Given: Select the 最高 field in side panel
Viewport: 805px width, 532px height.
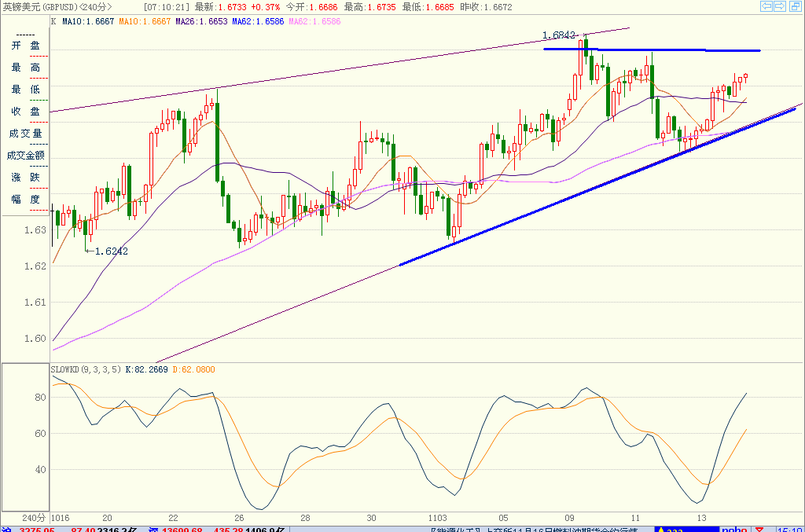Looking at the screenshot, I should 26,68.
